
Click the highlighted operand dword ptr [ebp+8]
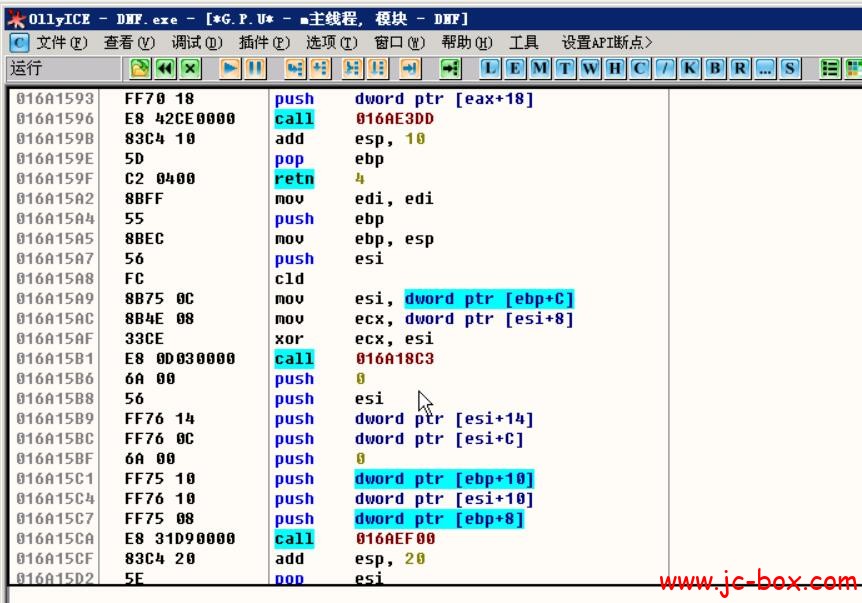pyautogui.click(x=439, y=519)
